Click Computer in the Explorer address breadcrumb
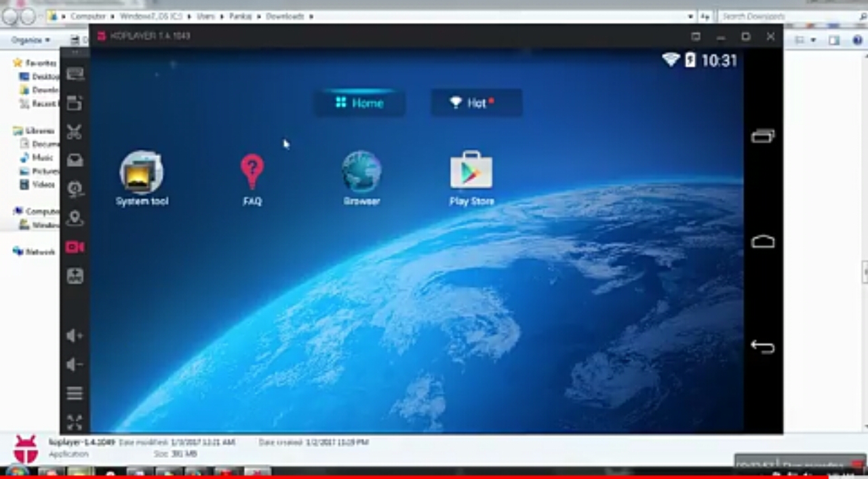 88,16
